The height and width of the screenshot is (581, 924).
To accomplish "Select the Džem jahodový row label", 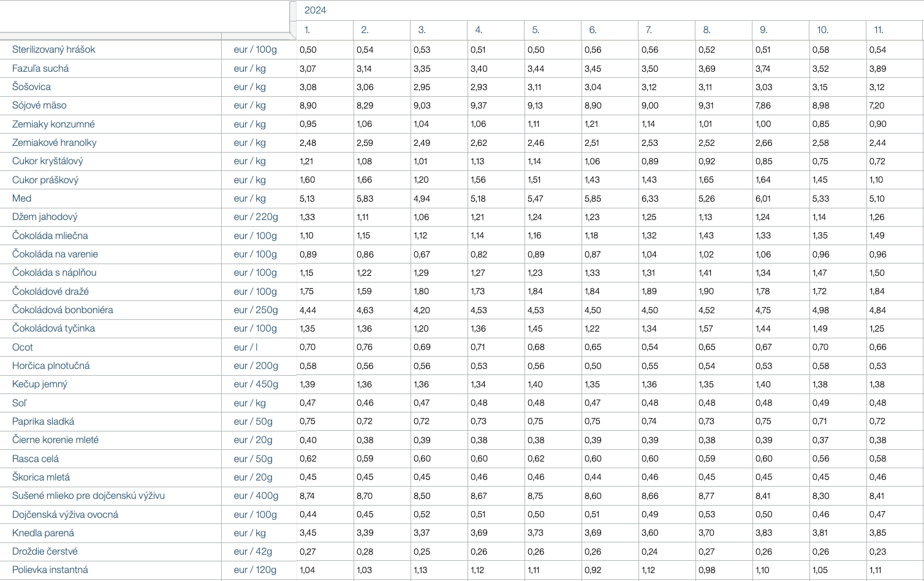I will click(45, 217).
